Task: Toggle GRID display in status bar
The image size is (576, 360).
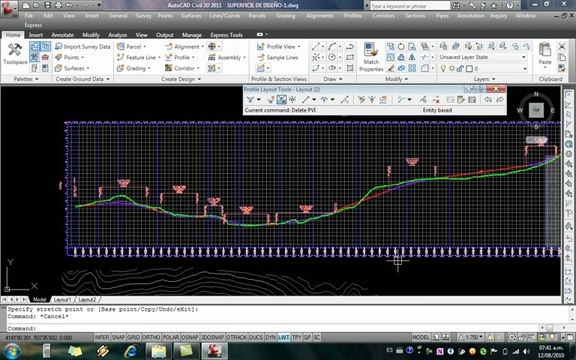Action: click(133, 337)
